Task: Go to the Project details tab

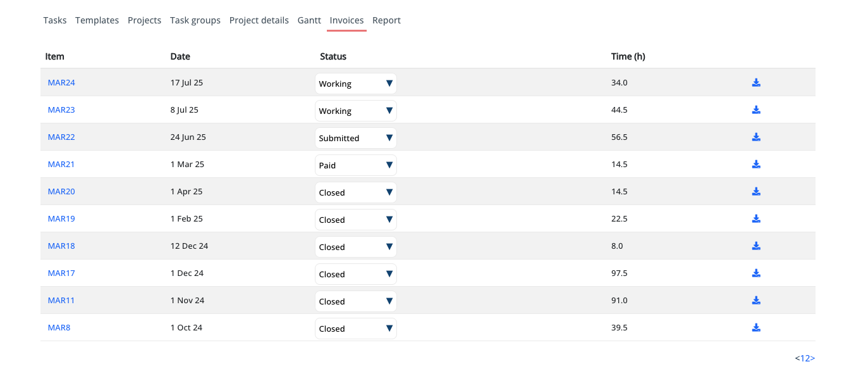Action: (x=259, y=20)
